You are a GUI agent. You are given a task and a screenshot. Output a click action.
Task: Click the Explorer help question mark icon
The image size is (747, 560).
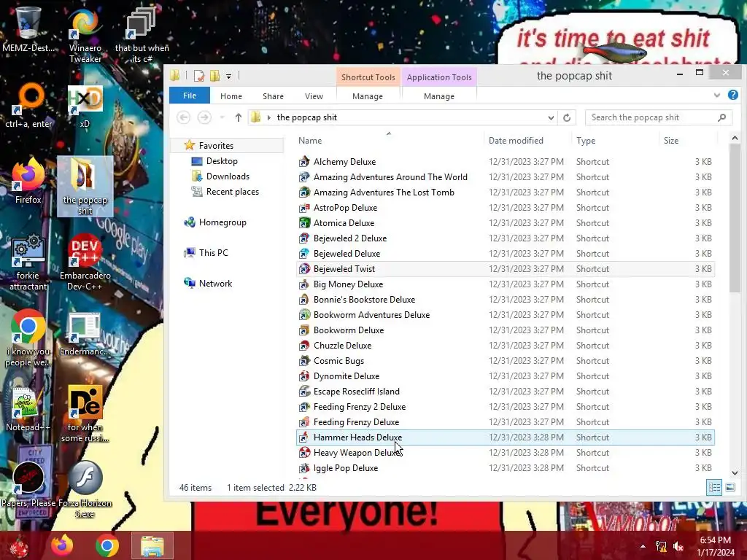(x=733, y=96)
